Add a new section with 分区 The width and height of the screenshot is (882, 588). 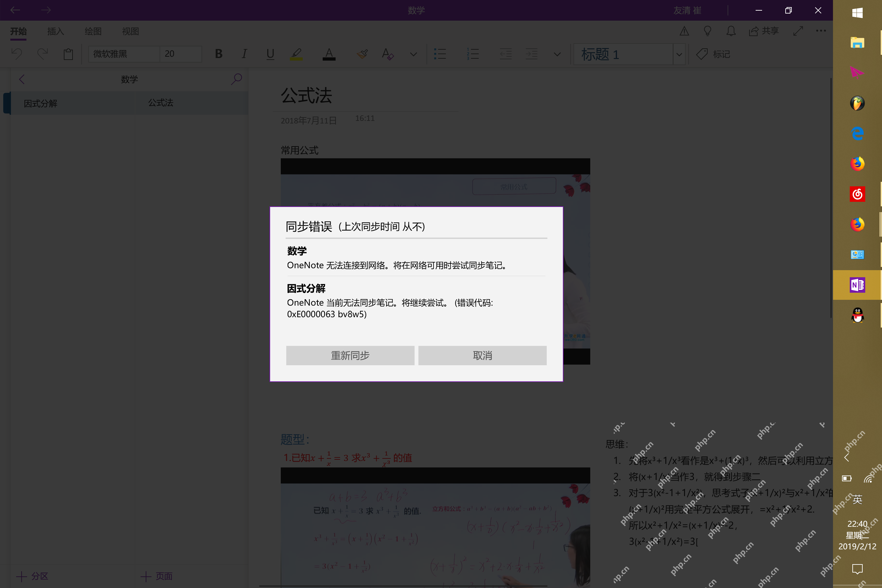pyautogui.click(x=32, y=576)
